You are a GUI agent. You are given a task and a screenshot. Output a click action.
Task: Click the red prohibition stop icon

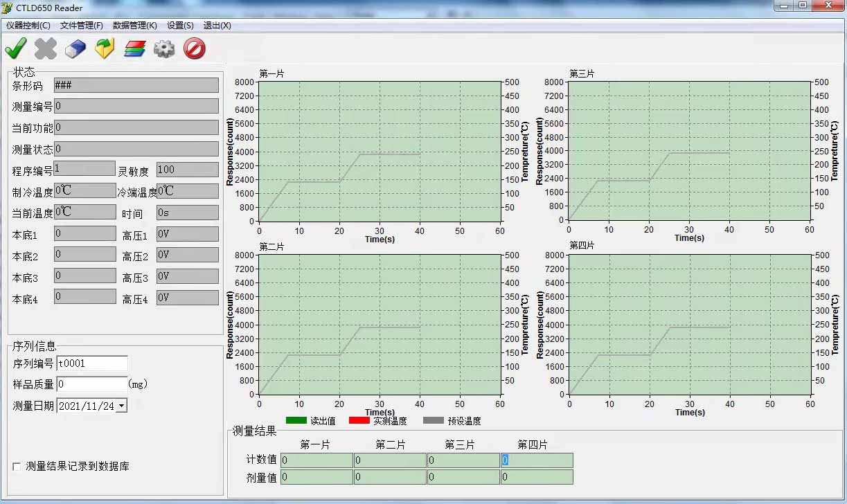(195, 48)
